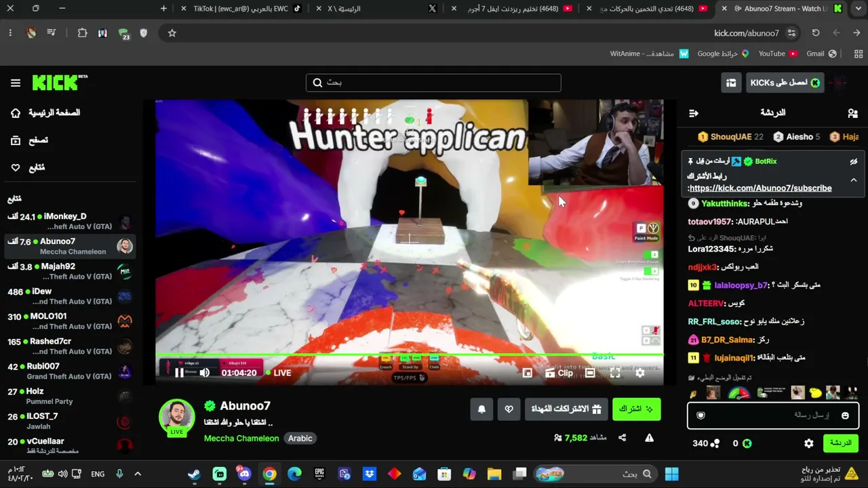
Task: Collapse the pinned message chevron
Action: point(854,180)
